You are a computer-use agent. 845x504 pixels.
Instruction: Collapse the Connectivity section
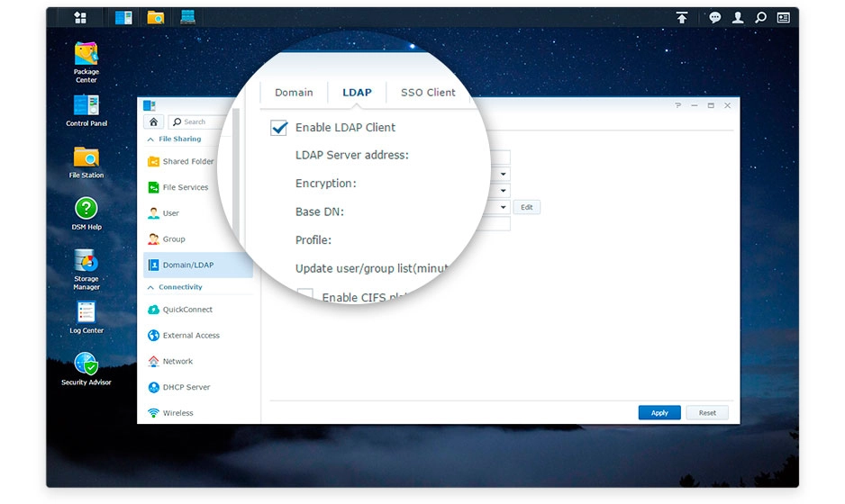click(150, 287)
